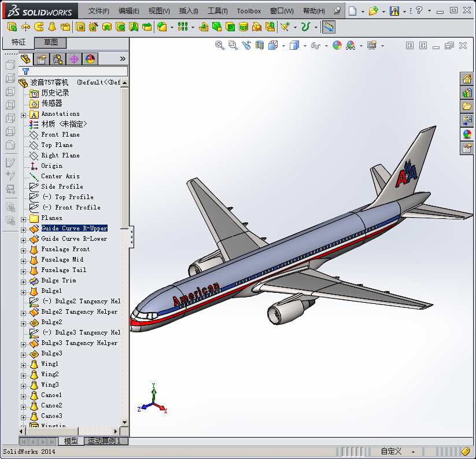The image size is (476, 459).
Task: Click the Curves green squiggle icon
Action: (x=306, y=27)
